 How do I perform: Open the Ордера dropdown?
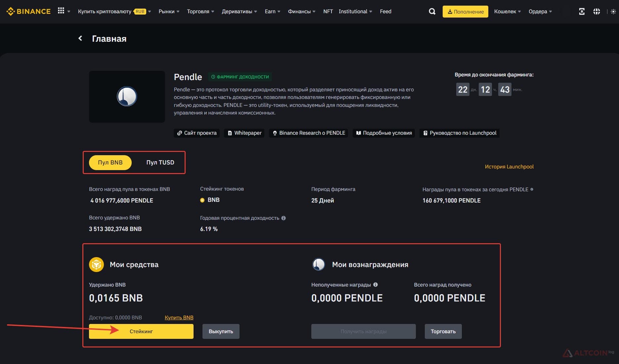(x=540, y=12)
